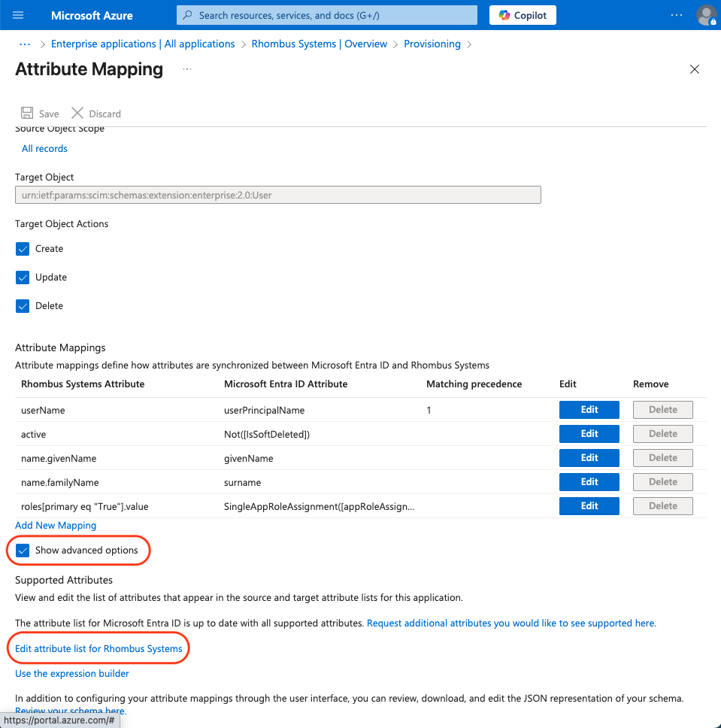721x728 pixels.
Task: Open Attribute Mapping more actions ellipsis
Action: tap(187, 69)
